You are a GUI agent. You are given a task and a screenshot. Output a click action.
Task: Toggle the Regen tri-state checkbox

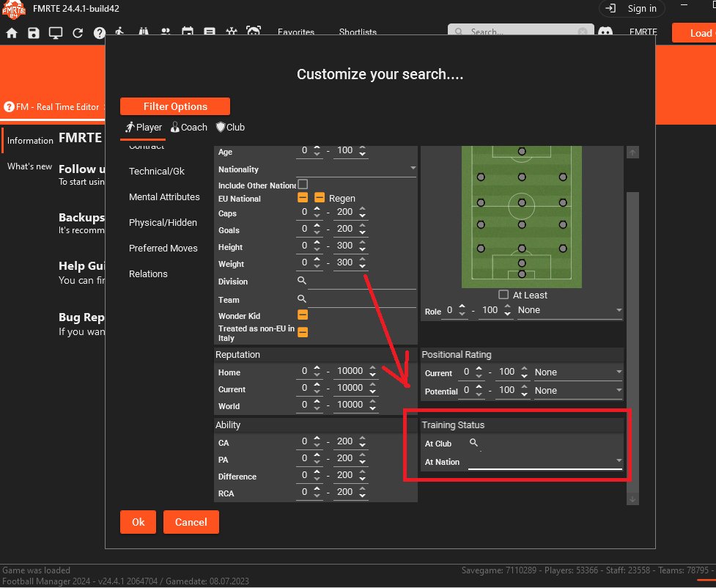(x=320, y=198)
